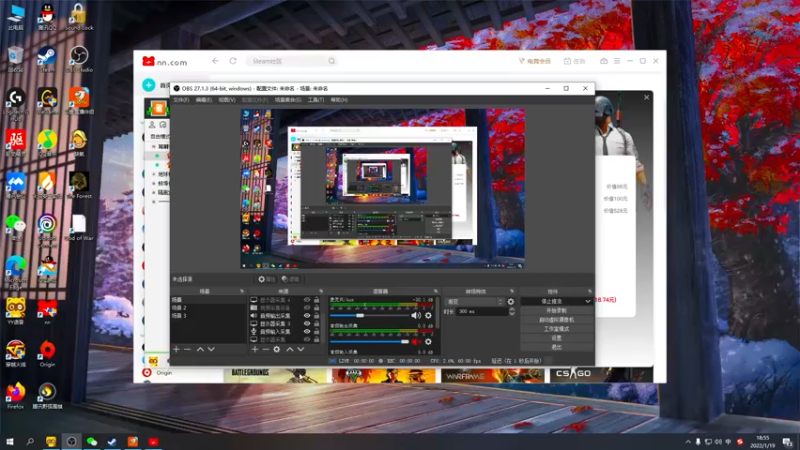
Task: Click the 300 ms duration stepper arrows
Action: (x=512, y=311)
